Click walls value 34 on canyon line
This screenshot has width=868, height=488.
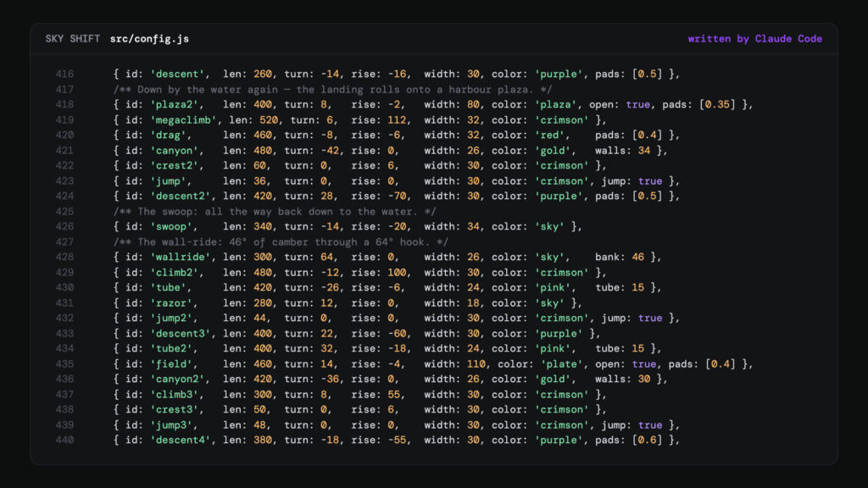pyautogui.click(x=644, y=151)
